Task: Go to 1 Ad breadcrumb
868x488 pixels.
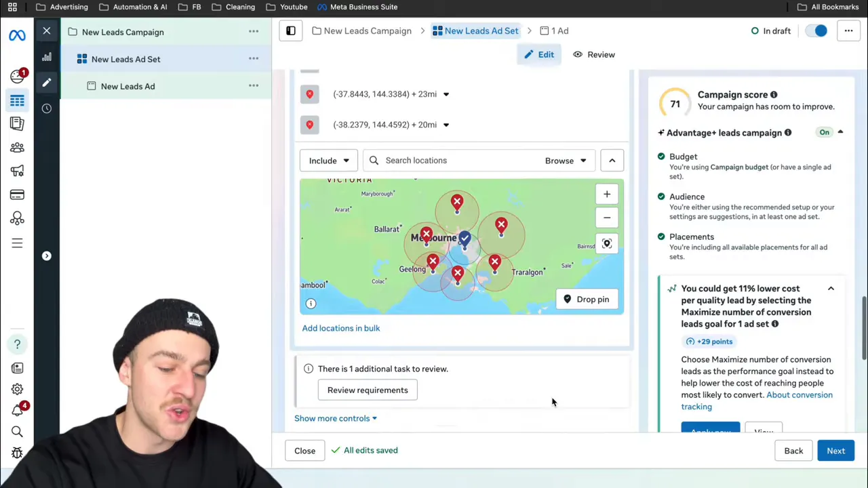Action: click(x=554, y=30)
